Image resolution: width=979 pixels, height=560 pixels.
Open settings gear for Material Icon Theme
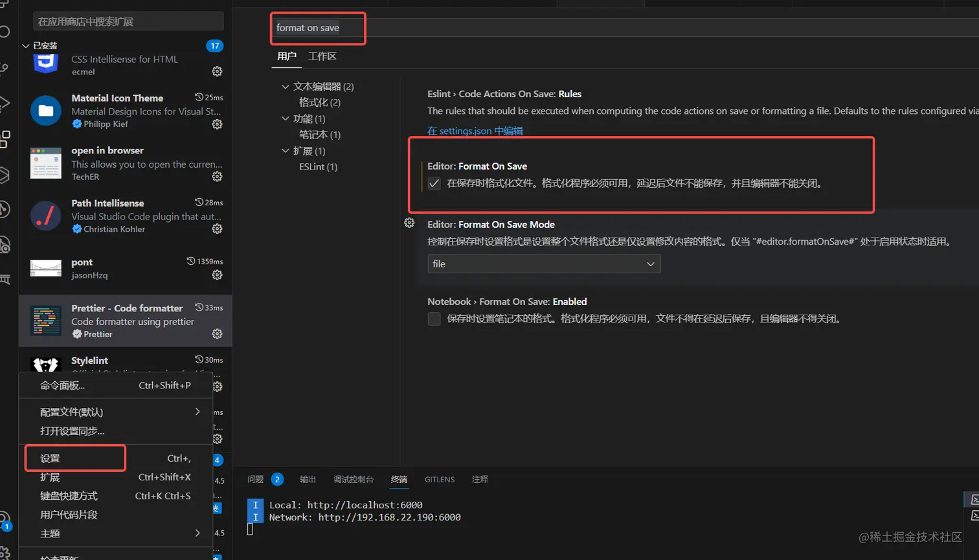[x=217, y=124]
